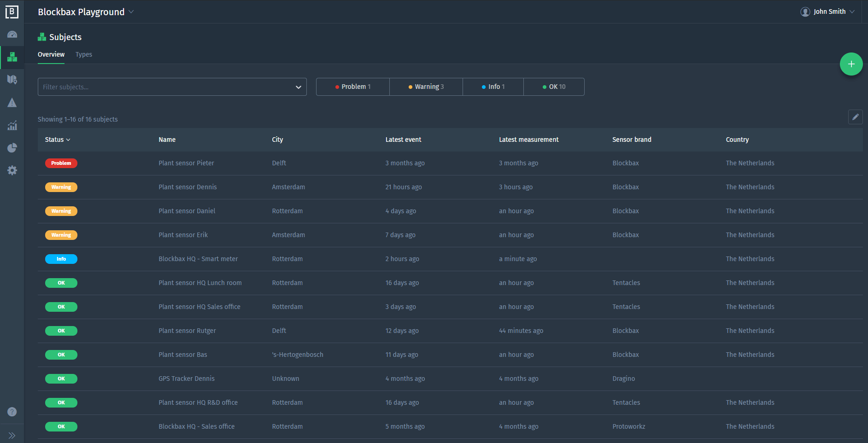Expand the Filter subjects dropdown
This screenshot has height=443, width=868.
pyautogui.click(x=298, y=87)
